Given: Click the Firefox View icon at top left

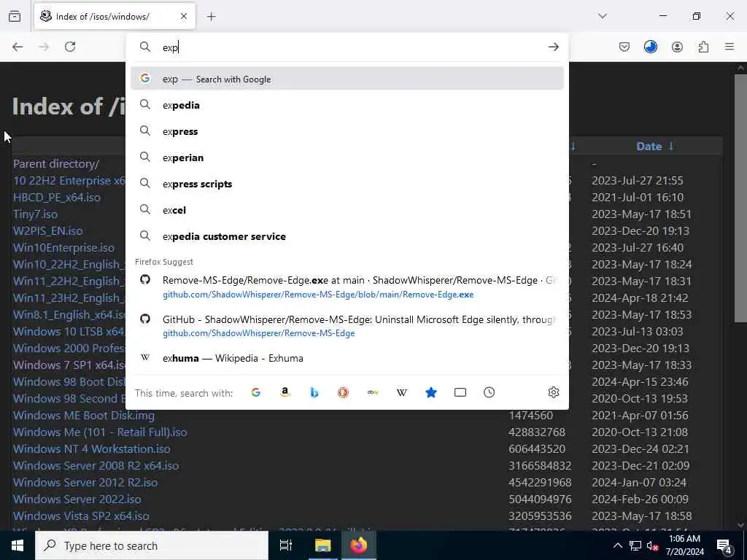Looking at the screenshot, I should 15,16.
